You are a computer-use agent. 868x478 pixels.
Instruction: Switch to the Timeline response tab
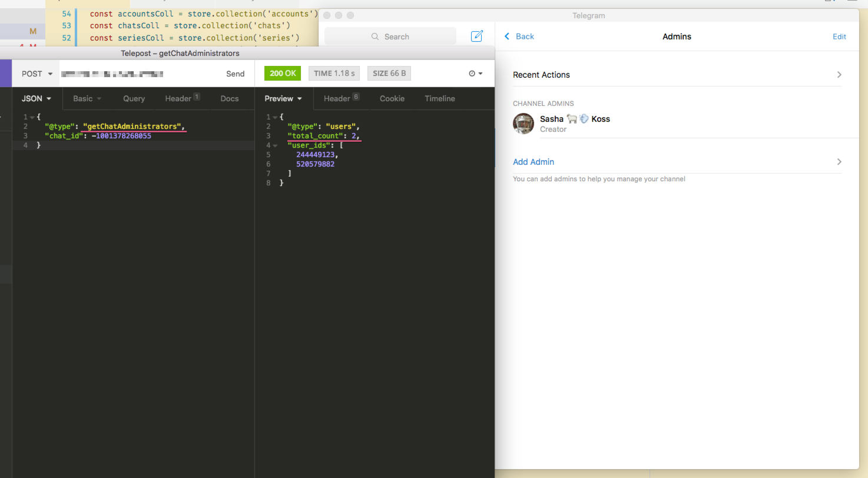[439, 98]
